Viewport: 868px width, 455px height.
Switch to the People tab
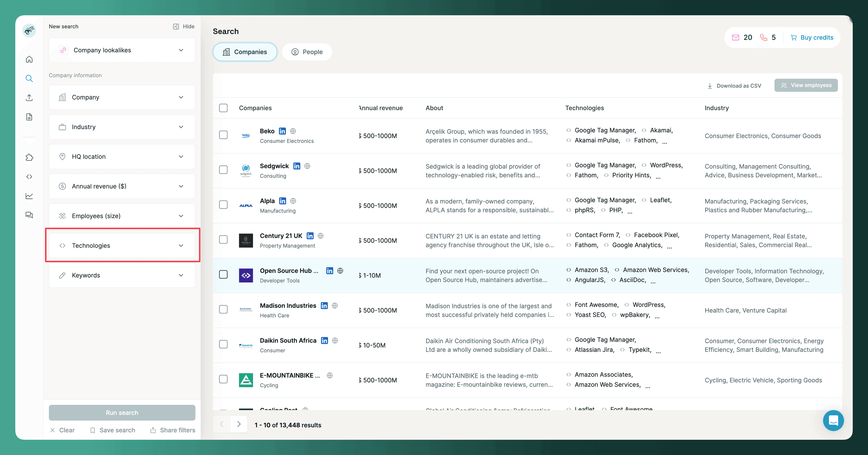click(307, 52)
